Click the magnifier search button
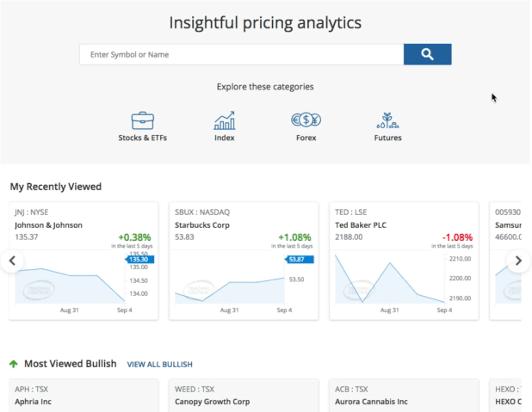 [427, 54]
